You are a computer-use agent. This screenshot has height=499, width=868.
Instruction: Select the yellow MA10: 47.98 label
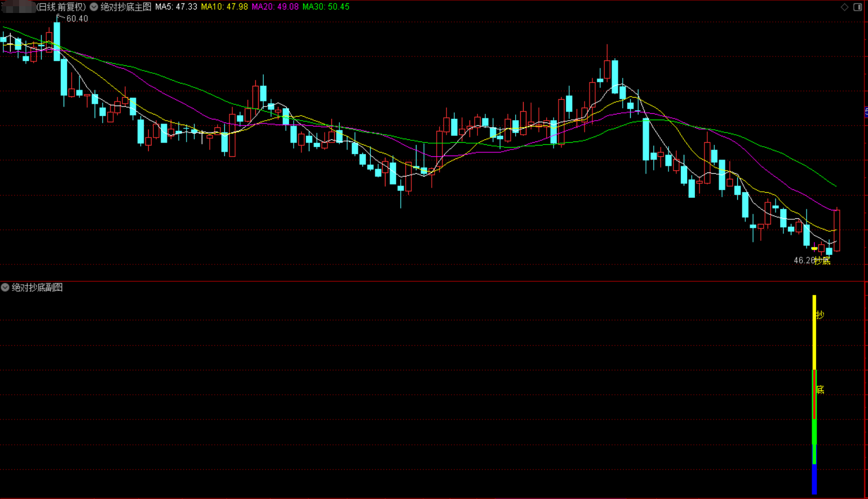click(224, 7)
